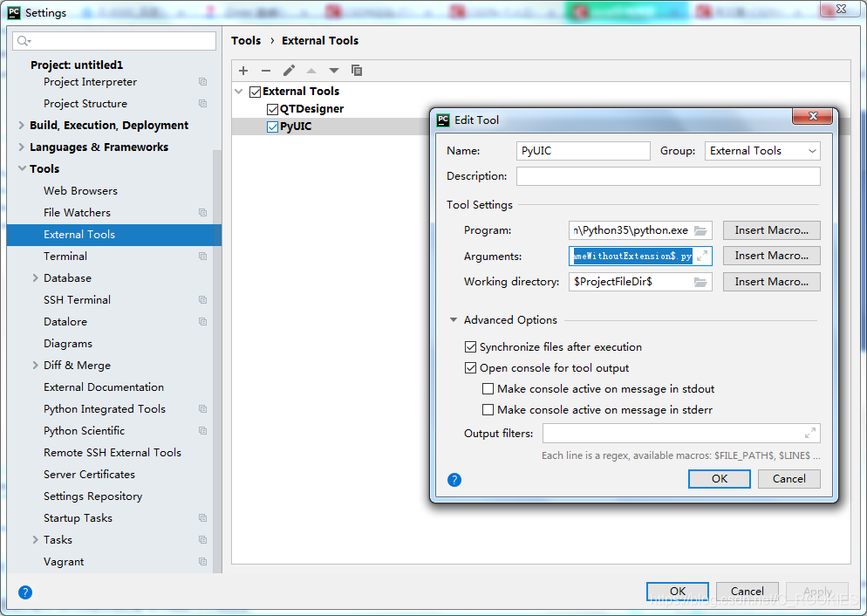Click the Name field containing PyUIC
Image resolution: width=867 pixels, height=616 pixels.
click(584, 151)
